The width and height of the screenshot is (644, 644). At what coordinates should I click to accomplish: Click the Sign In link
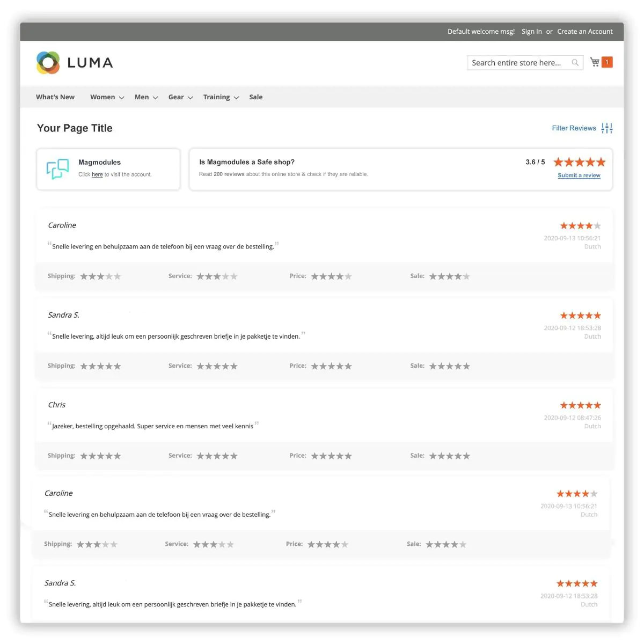tap(531, 32)
